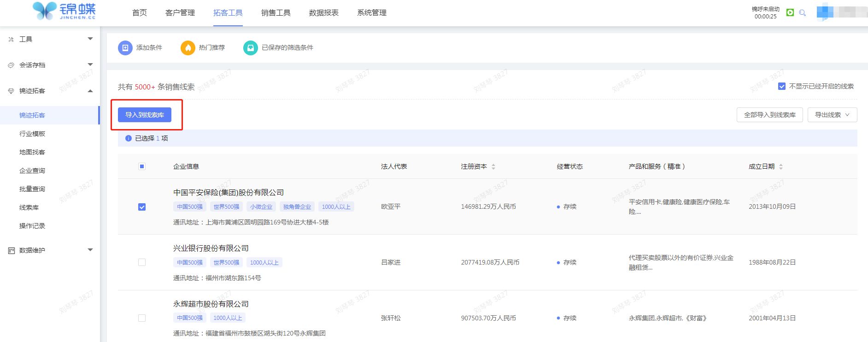Click legal representative 吕家进
Viewport: 868px width, 342px height.
[391, 263]
